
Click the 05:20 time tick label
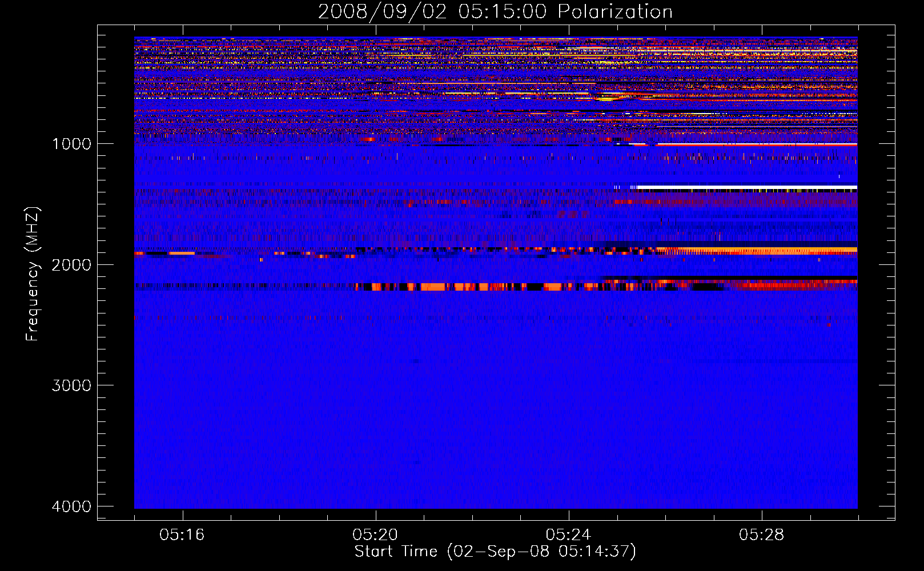coord(375,535)
